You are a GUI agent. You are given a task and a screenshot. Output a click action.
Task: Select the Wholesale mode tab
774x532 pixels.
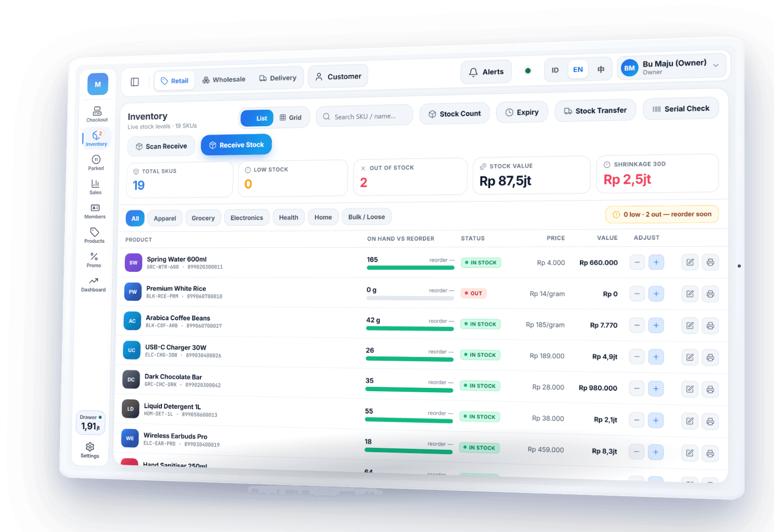tap(223, 79)
